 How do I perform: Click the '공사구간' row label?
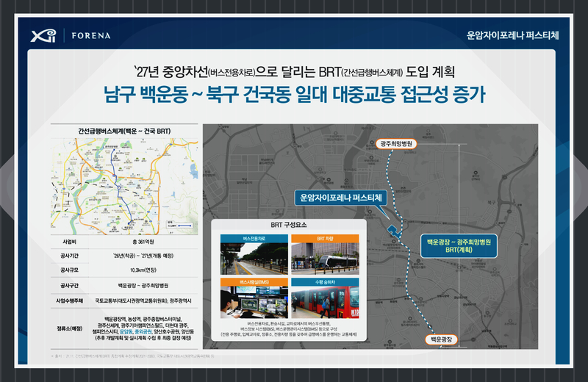pos(69,285)
